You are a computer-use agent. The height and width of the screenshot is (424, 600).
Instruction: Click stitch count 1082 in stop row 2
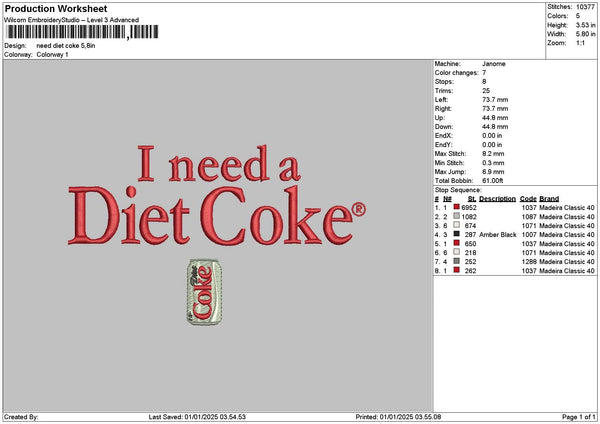[469, 217]
